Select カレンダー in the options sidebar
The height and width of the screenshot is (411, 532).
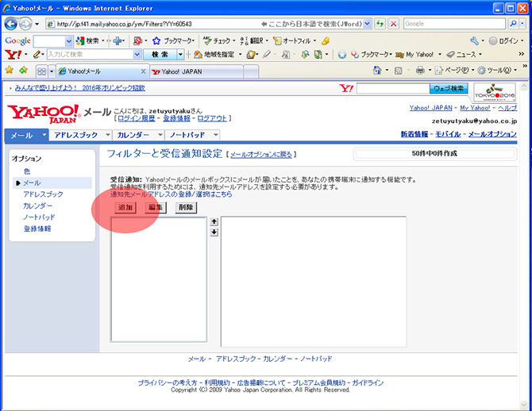click(x=37, y=205)
